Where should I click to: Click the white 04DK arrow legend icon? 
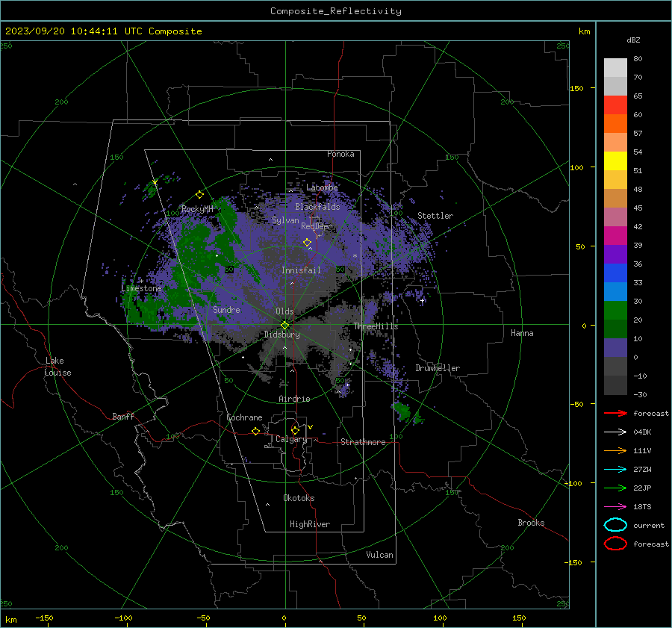click(x=615, y=432)
